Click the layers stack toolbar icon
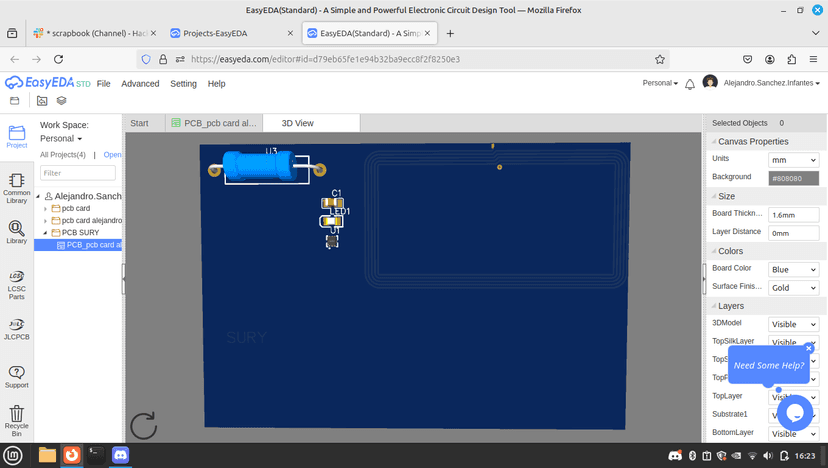This screenshot has width=828, height=468. pyautogui.click(x=61, y=100)
